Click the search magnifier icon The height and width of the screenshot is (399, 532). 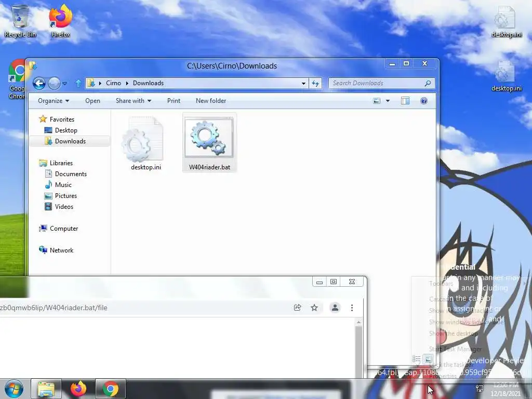click(428, 83)
